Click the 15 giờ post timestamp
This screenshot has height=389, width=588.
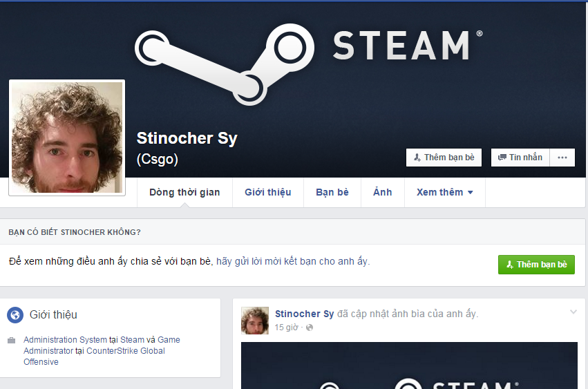[286, 328]
